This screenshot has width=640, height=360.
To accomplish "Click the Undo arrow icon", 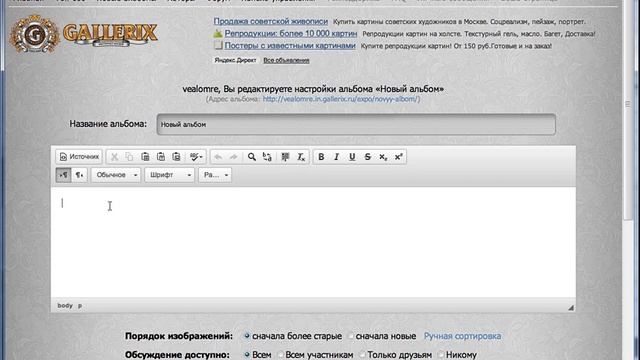I will (218, 157).
